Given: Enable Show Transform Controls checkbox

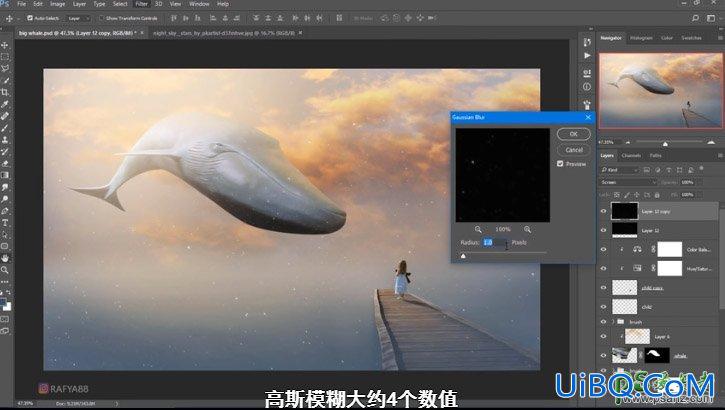Looking at the screenshot, I should [101, 18].
